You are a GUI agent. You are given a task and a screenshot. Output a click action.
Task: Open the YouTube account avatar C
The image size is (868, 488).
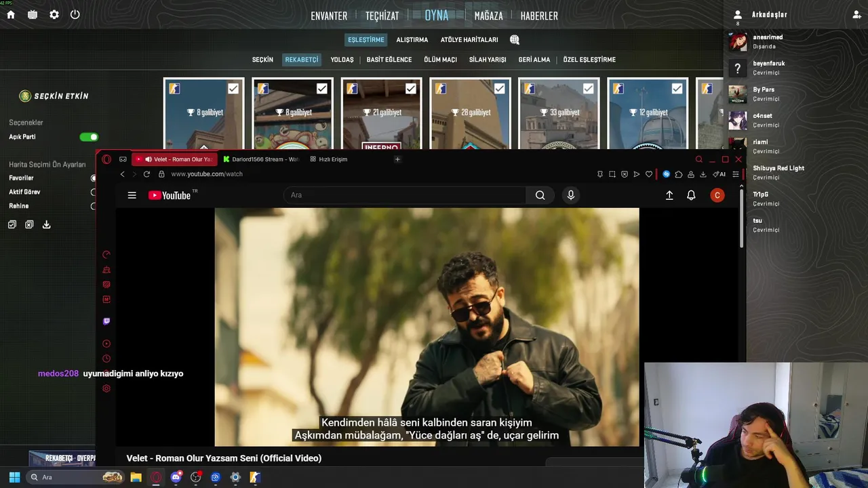click(x=717, y=195)
